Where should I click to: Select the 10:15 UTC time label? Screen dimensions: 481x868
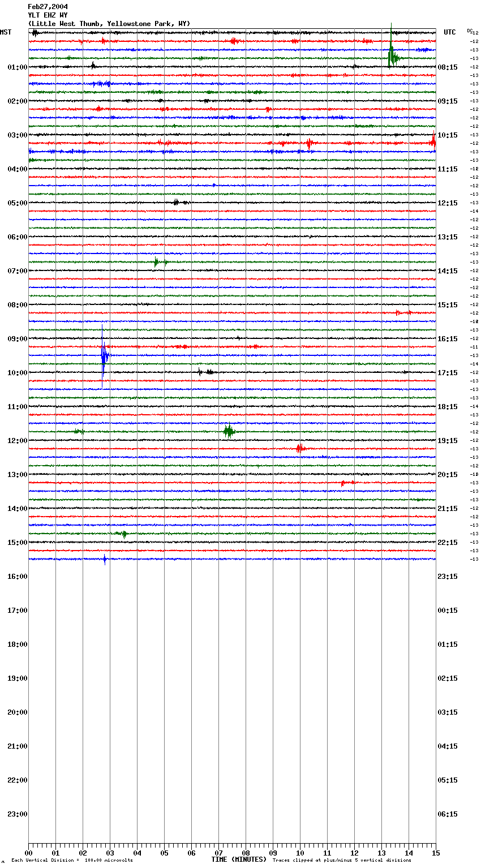(448, 135)
